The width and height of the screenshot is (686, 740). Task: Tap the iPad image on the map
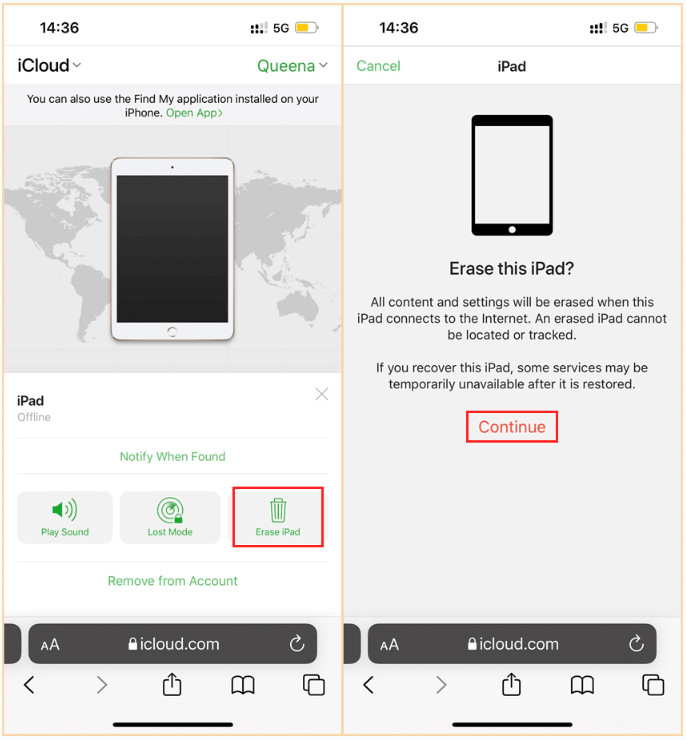pos(172,249)
